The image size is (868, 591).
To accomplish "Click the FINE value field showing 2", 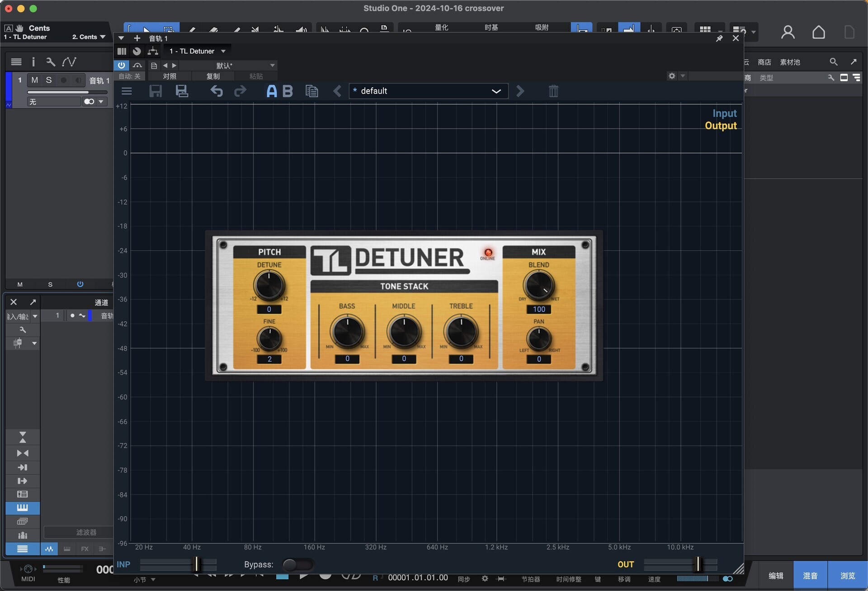I will (x=269, y=359).
